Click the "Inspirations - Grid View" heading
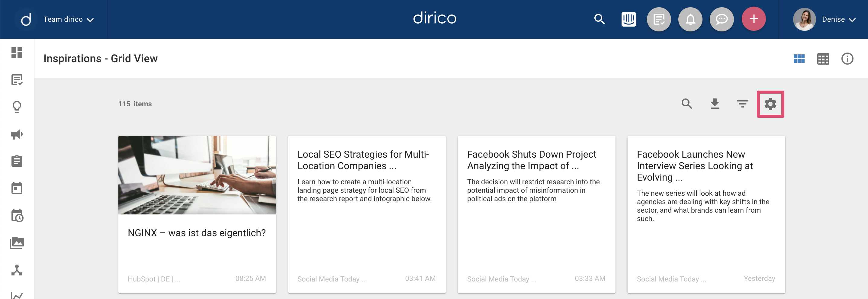The image size is (868, 299). pos(100,59)
